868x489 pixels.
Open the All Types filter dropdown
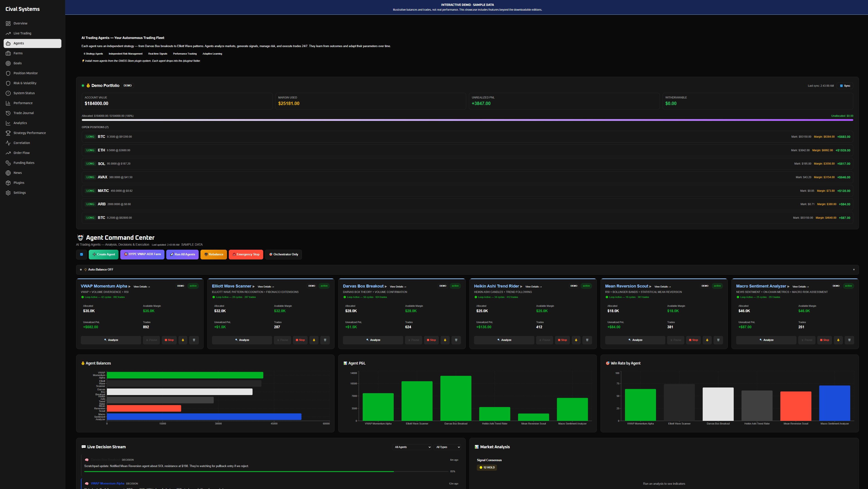point(448,447)
